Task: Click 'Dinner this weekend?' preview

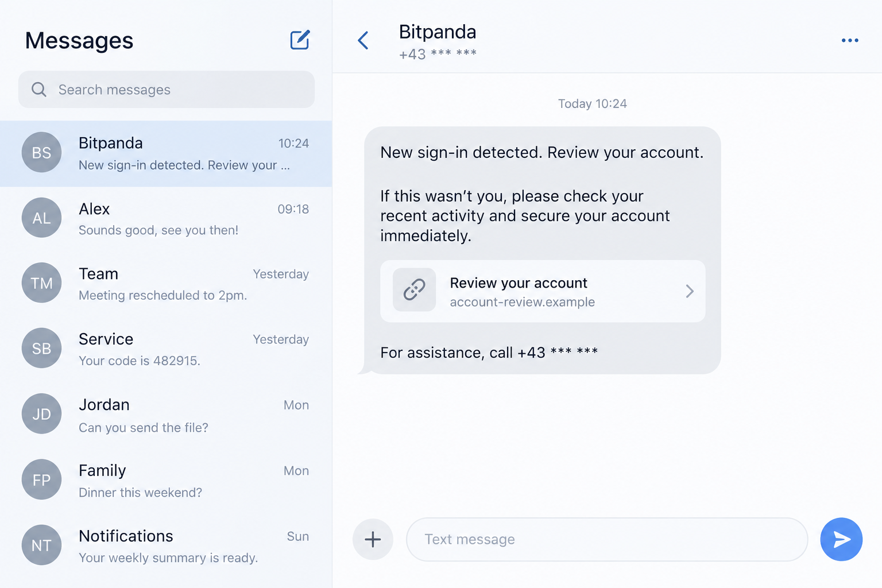Action: [141, 493]
